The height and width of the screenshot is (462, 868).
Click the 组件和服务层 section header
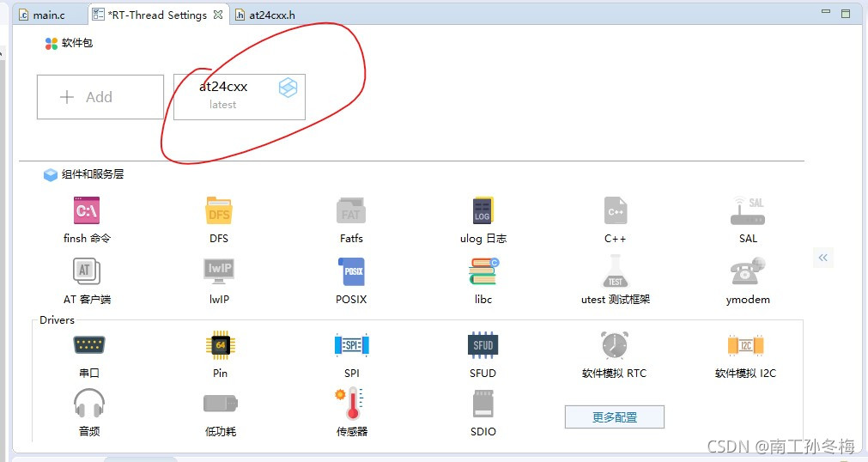[93, 174]
